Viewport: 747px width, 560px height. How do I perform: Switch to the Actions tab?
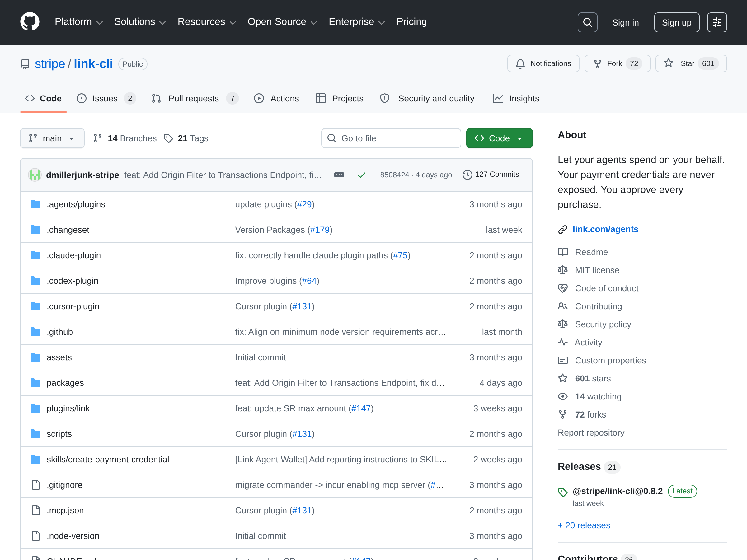276,99
